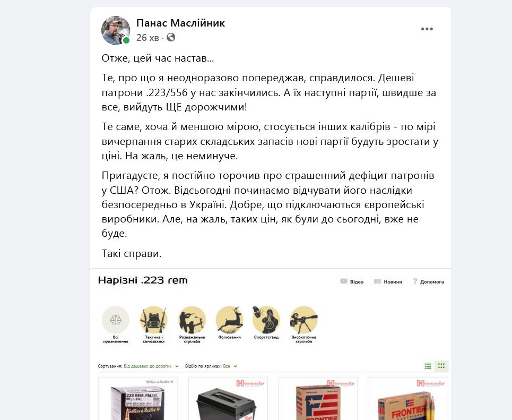The width and height of the screenshot is (512, 420).
Task: Select the 'Всі призначення' scales icon
Action: pyautogui.click(x=116, y=320)
